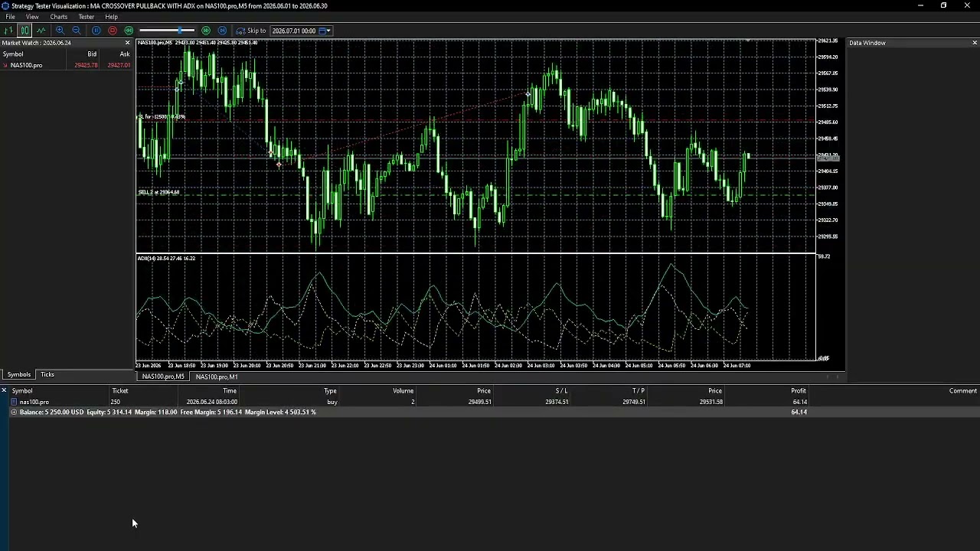Click the current price 29531.58
The image size is (980, 551).
point(710,402)
